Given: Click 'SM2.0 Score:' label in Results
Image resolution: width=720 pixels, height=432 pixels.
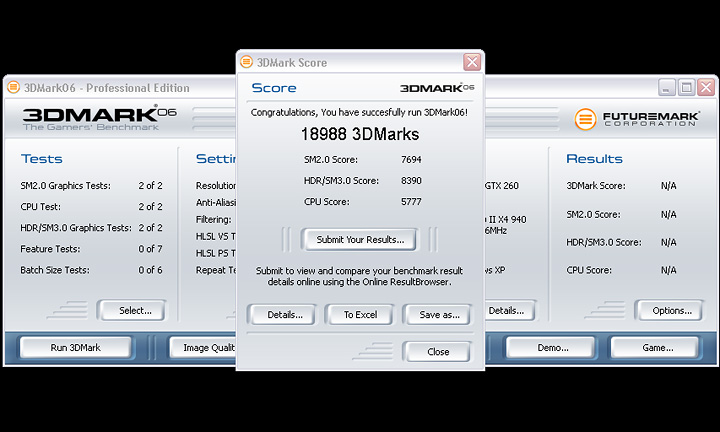Looking at the screenshot, I should 593,214.
